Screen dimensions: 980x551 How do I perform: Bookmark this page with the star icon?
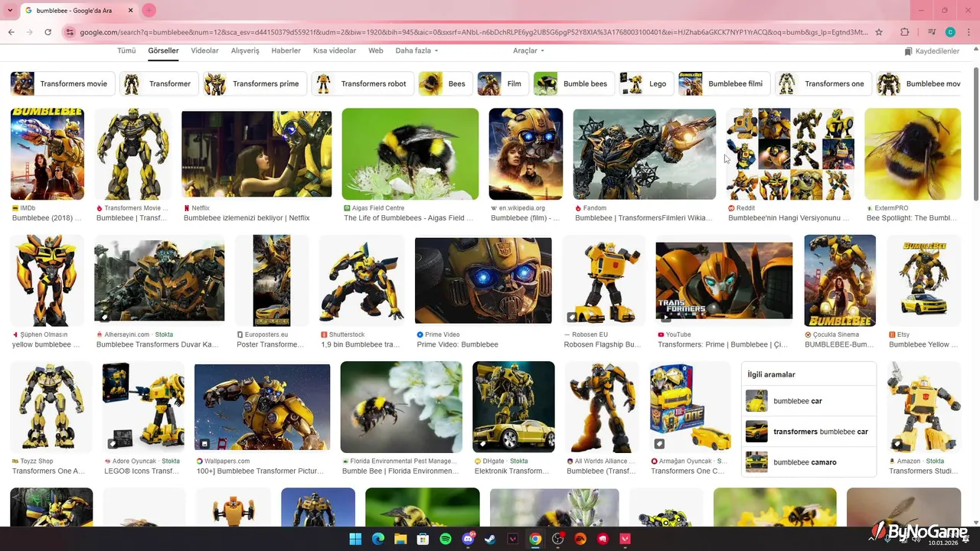coord(879,32)
